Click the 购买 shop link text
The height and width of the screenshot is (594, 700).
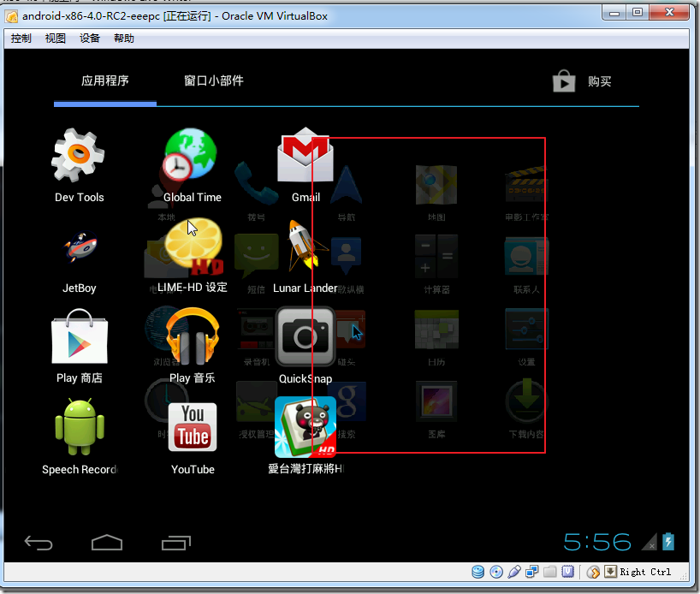(x=599, y=81)
